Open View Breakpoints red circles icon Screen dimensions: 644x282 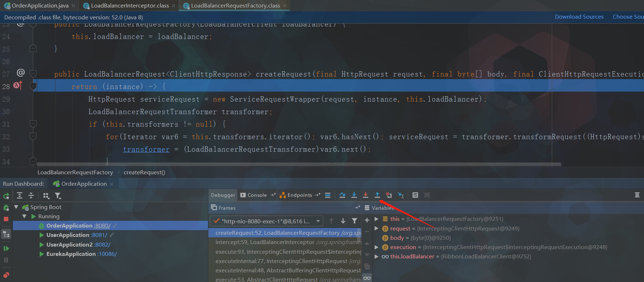click(6, 275)
